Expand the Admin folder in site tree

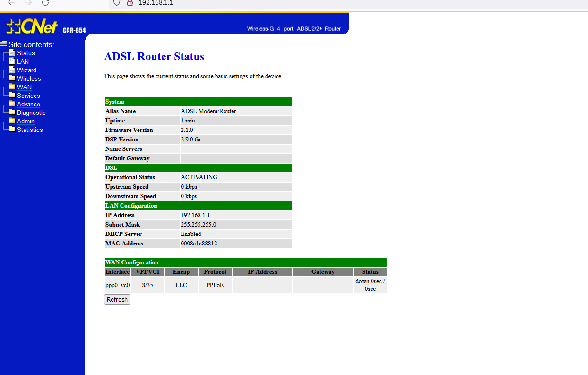(12, 121)
